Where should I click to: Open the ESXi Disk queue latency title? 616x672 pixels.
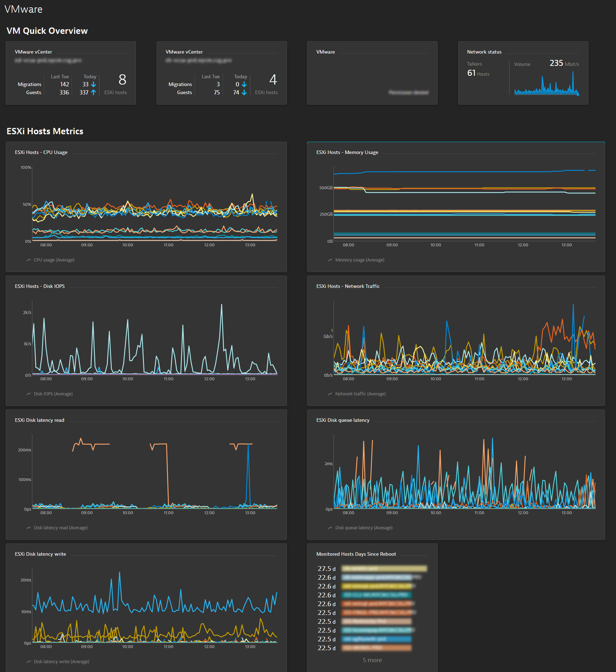pos(343,420)
